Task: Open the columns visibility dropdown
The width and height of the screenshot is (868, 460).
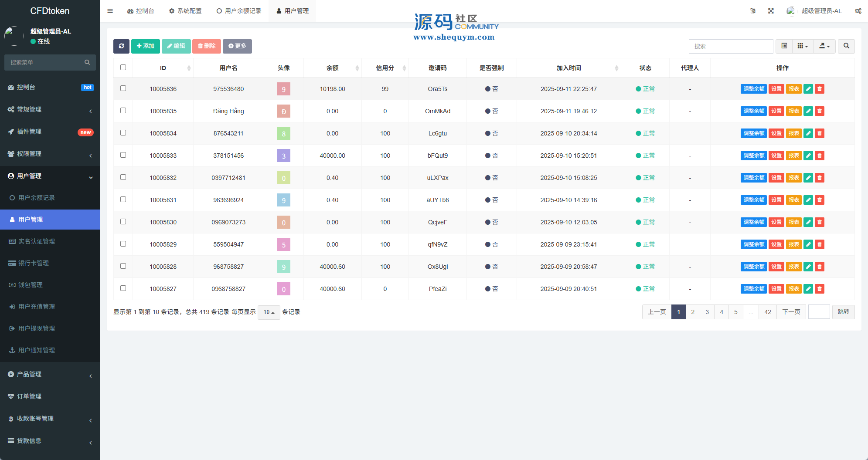Action: [803, 46]
